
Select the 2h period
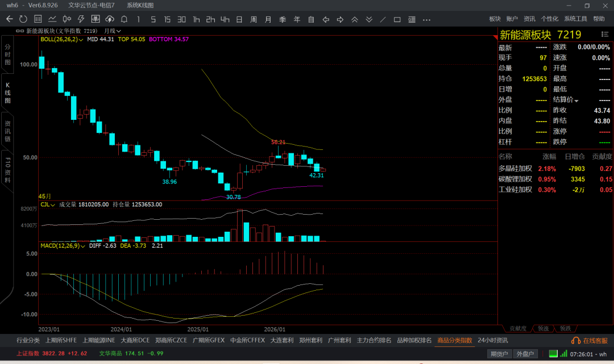coord(211,19)
